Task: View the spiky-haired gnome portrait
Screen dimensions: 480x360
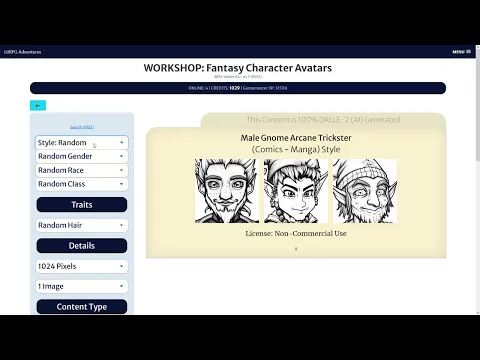Action: (227, 191)
